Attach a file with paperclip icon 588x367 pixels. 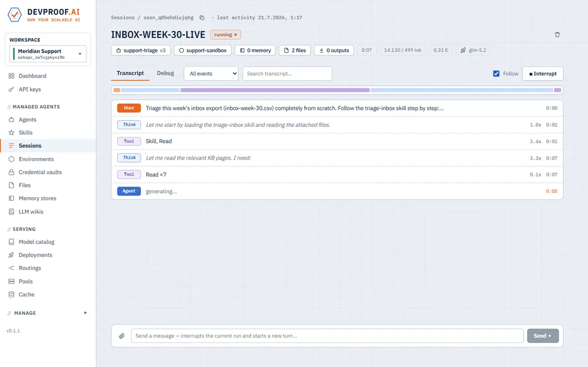[x=122, y=336]
